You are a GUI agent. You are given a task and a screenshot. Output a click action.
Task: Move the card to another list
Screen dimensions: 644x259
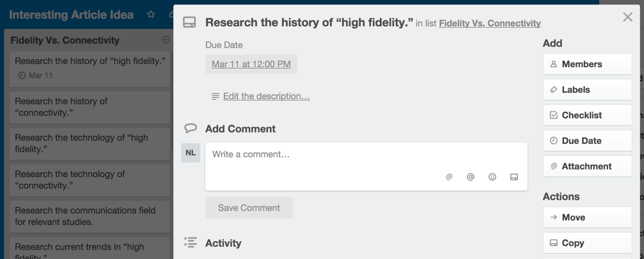587,217
